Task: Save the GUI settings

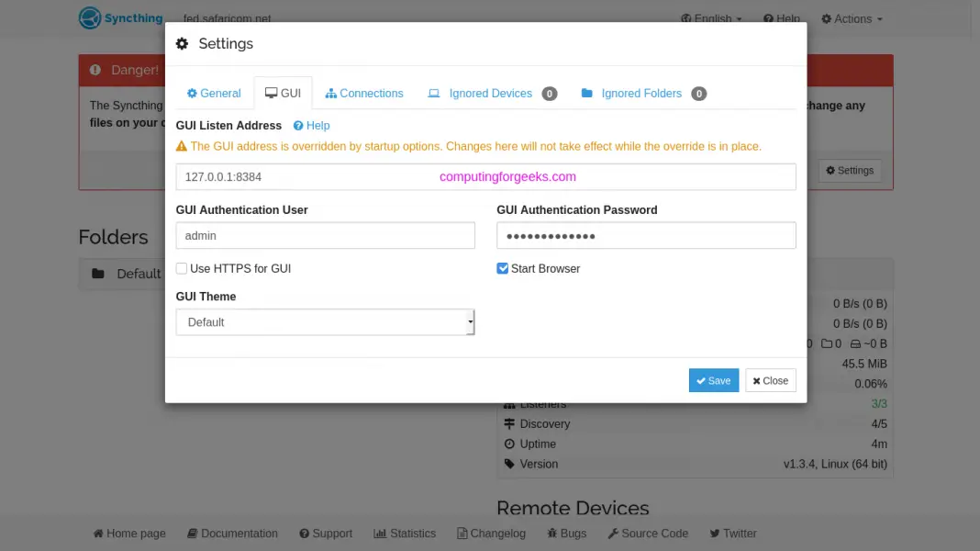Action: pos(713,379)
